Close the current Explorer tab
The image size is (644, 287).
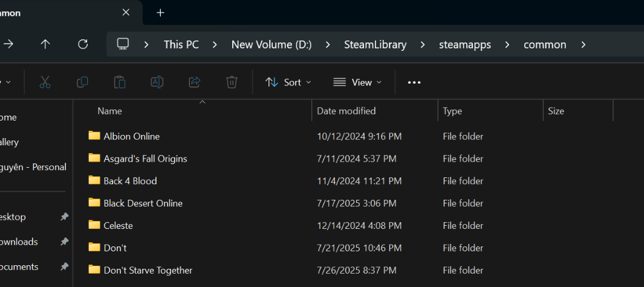pyautogui.click(x=126, y=13)
